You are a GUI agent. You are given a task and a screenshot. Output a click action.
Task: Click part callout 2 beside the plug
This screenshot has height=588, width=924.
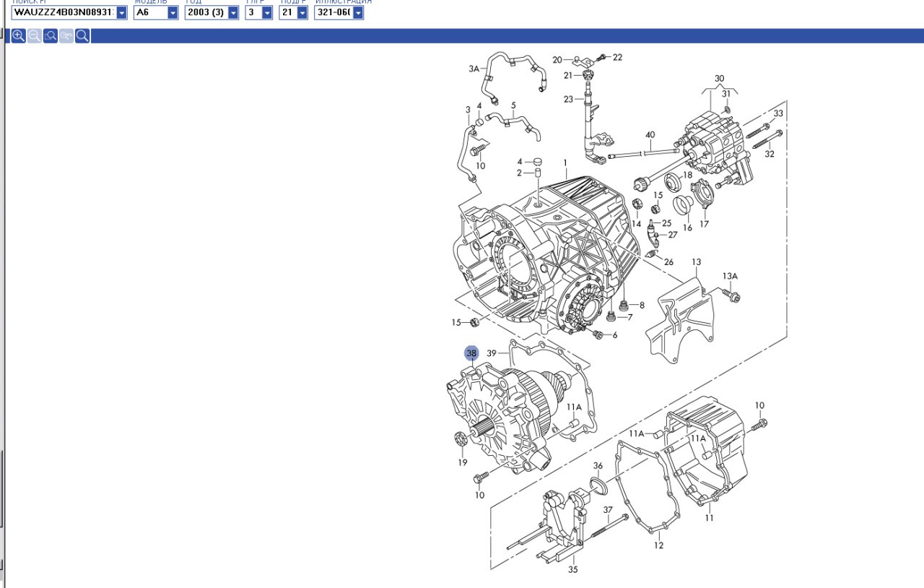(x=518, y=173)
